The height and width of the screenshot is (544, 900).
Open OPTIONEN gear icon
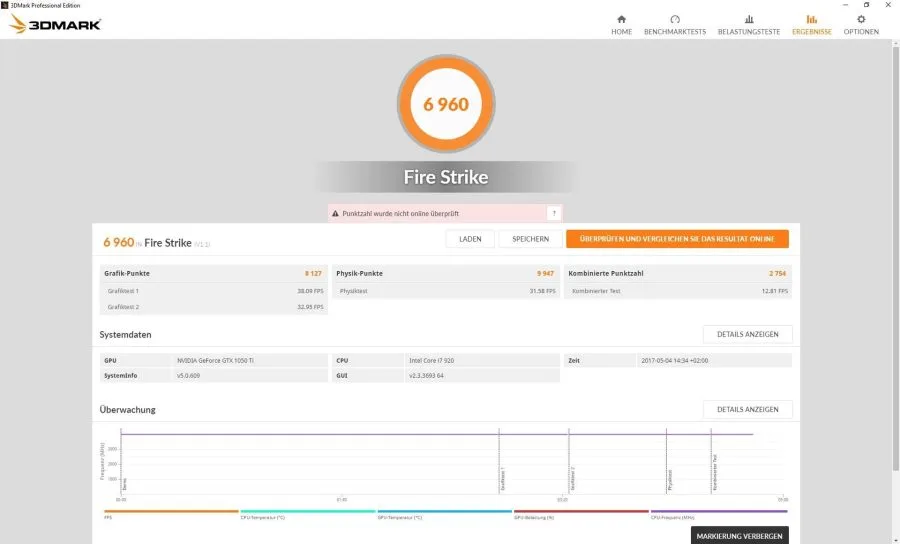861,25
